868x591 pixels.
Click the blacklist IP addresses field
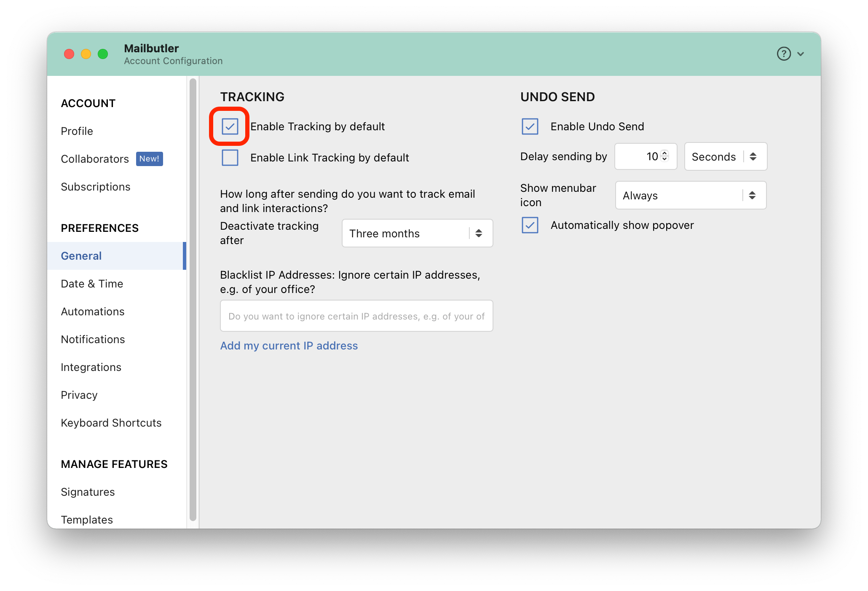tap(356, 316)
